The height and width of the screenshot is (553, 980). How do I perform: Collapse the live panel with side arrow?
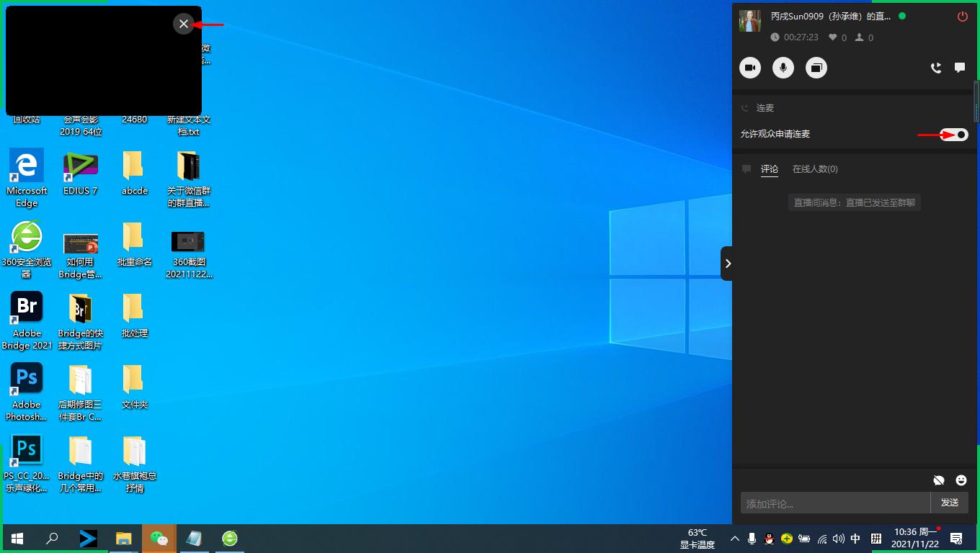(x=727, y=264)
